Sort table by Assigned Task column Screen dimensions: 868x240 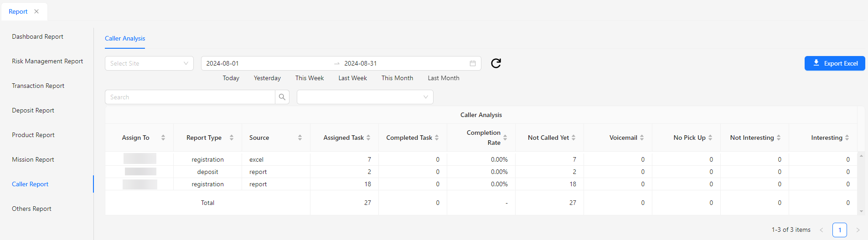(368, 138)
